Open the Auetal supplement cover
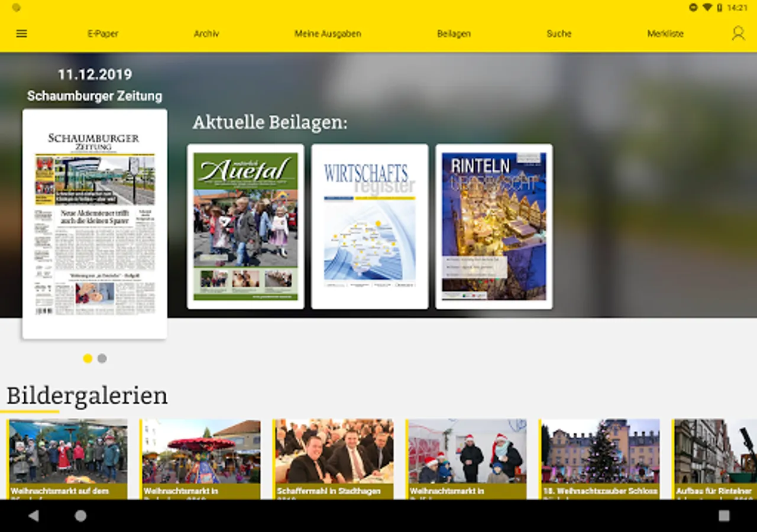The width and height of the screenshot is (757, 532). 245,226
